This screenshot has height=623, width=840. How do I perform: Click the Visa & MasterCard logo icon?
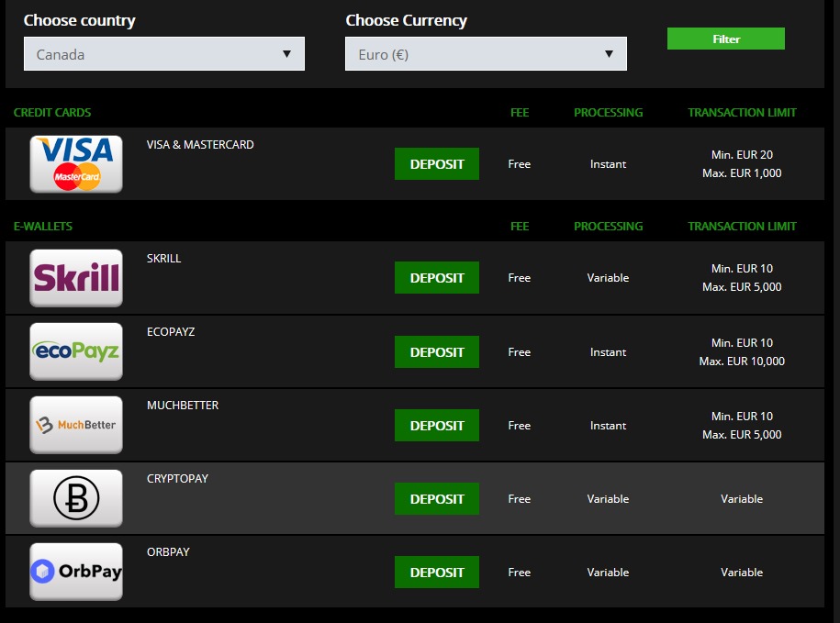click(76, 163)
